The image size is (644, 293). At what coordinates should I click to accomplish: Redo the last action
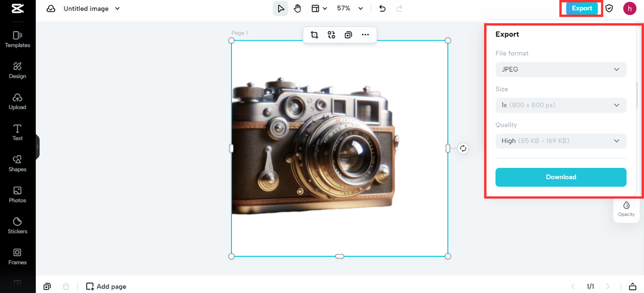point(399,9)
